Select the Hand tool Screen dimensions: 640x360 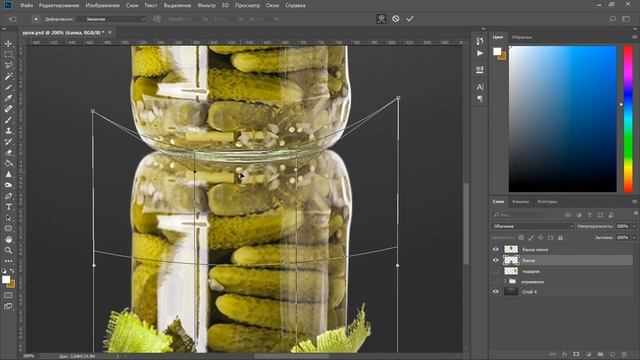click(8, 240)
